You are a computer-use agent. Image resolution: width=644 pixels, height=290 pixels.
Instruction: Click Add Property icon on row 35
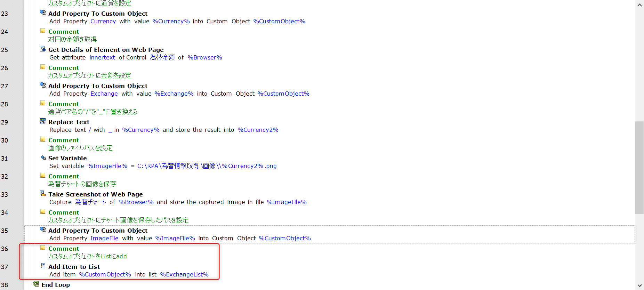click(43, 230)
